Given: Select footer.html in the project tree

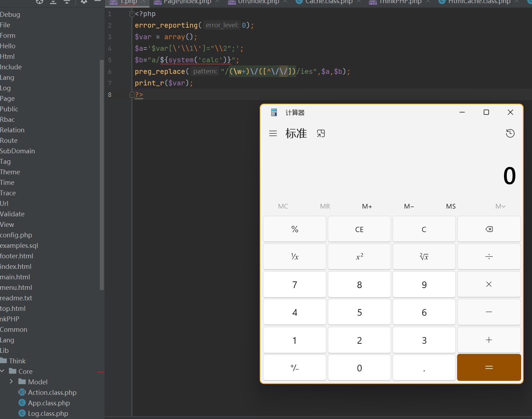Looking at the screenshot, I should point(16,256).
